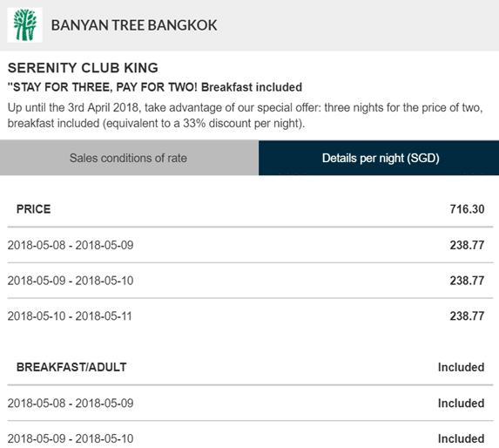The width and height of the screenshot is (499, 448).
Task: Click the 238.77 rate for 2018-05-10 night
Action: [467, 316]
